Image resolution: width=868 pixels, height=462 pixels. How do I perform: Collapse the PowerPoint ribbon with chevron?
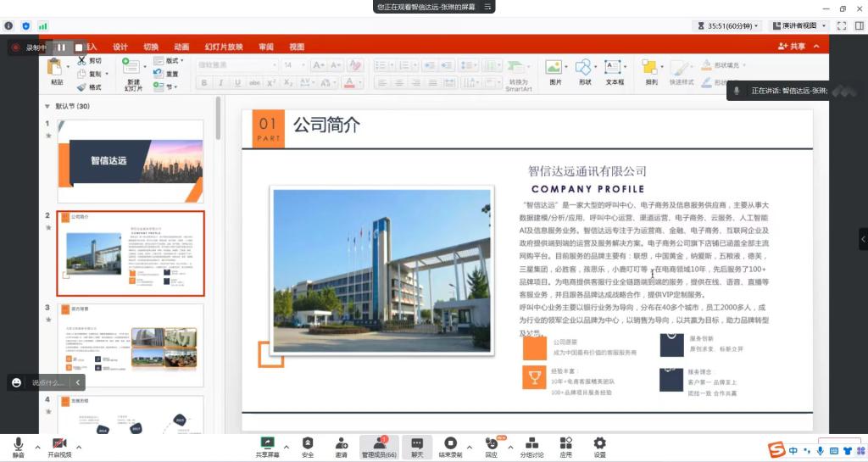816,47
